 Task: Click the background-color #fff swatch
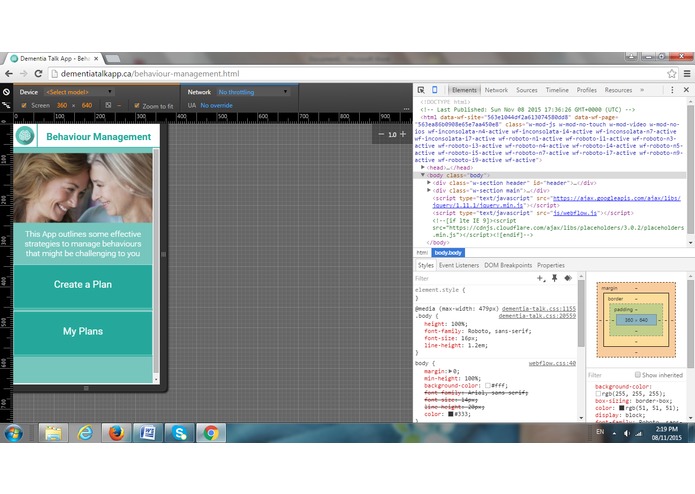tap(488, 385)
